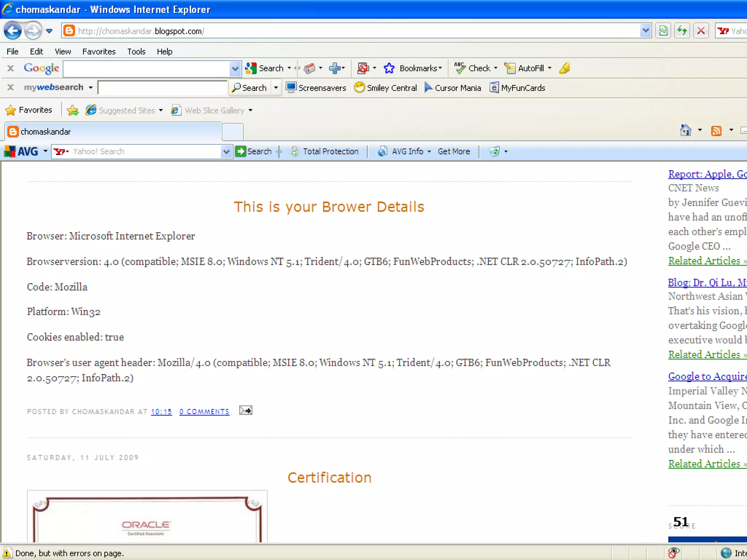Open Smiley Central from toolbar
The height and width of the screenshot is (560, 747).
pyautogui.click(x=386, y=88)
